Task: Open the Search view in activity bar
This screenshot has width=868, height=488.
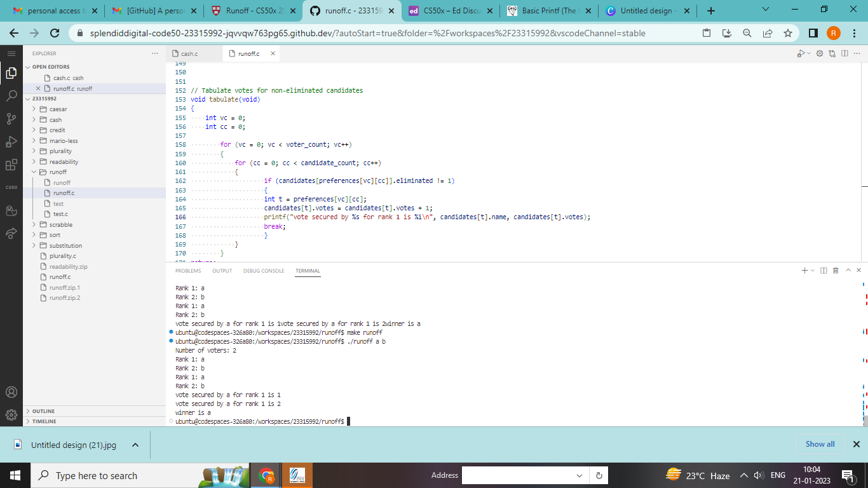Action: coord(11,96)
